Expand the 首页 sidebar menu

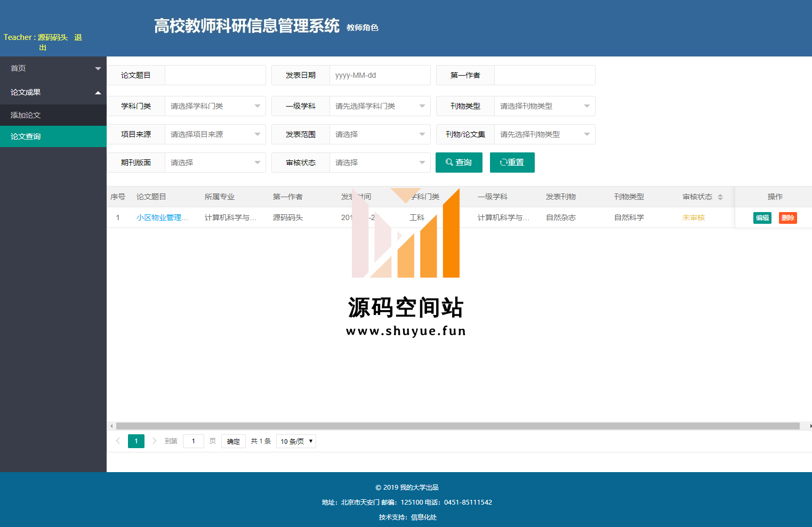pyautogui.click(x=53, y=68)
